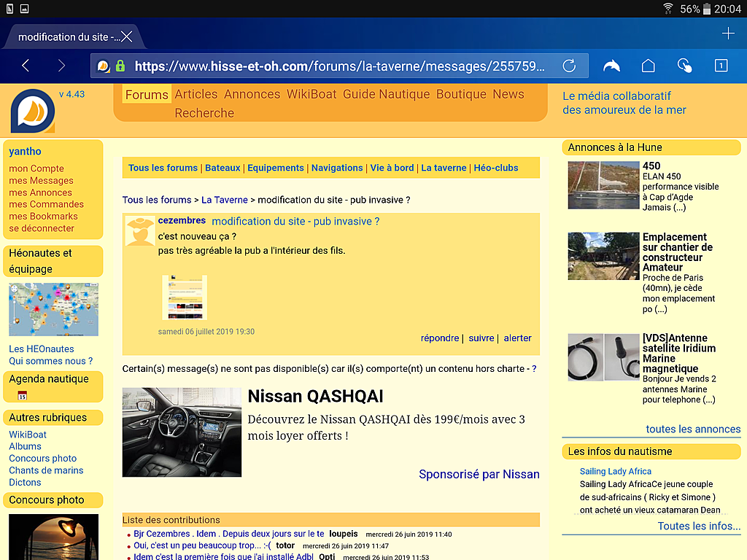Screen dimensions: 747x560
Task: Select the Héo-clubs forum category
Action: 496,168
